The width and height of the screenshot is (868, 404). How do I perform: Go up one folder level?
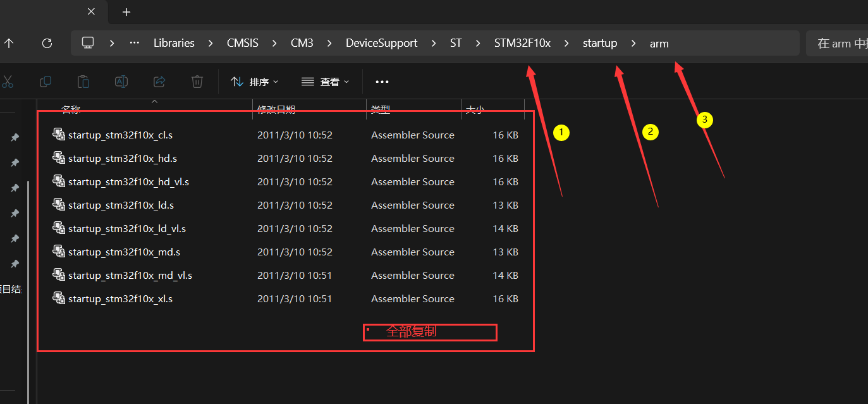point(9,44)
